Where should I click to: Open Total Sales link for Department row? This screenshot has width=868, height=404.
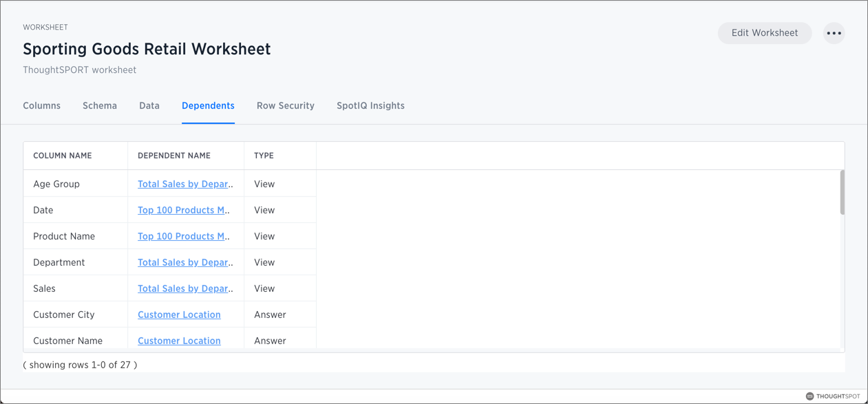(184, 263)
